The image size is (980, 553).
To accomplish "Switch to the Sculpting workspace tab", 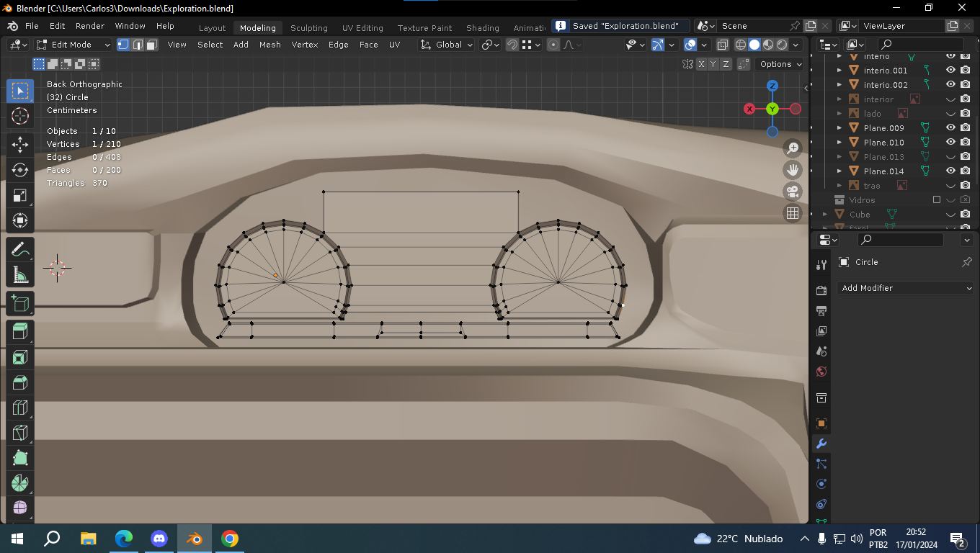I will coord(308,28).
